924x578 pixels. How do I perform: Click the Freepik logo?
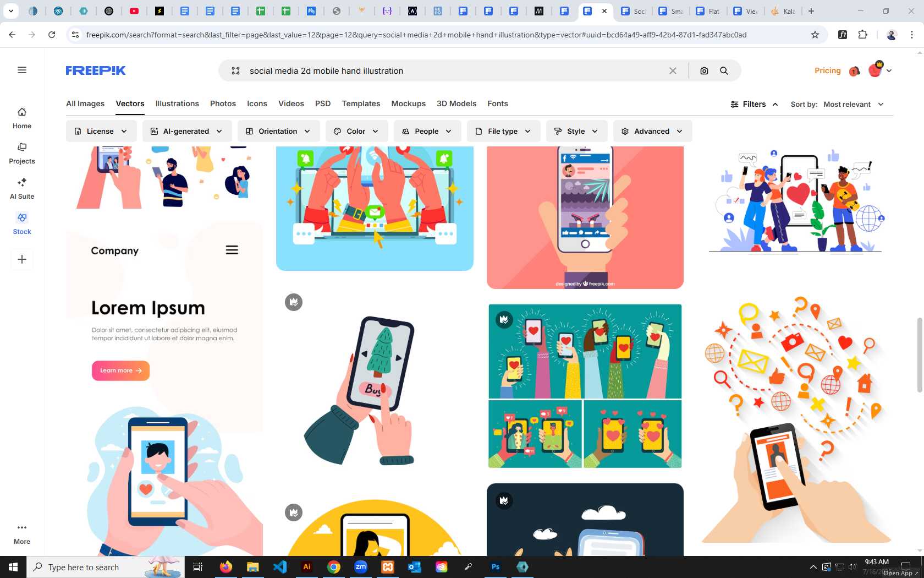(96, 70)
